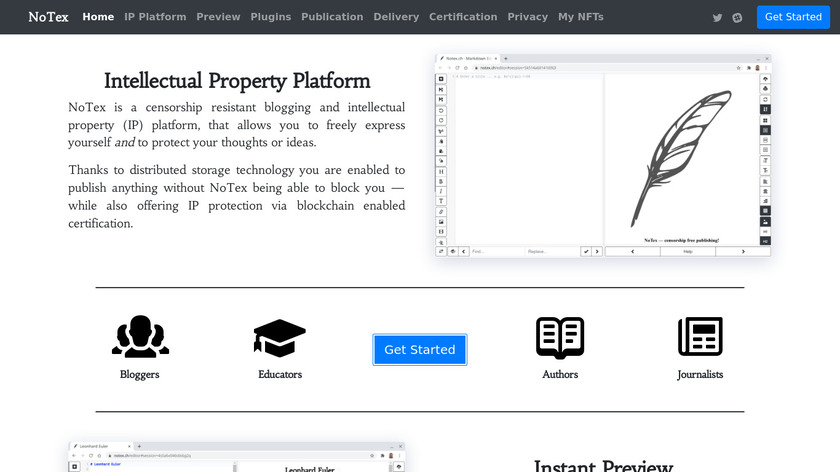The width and height of the screenshot is (840, 472).
Task: Click the centered Get Started button
Action: tap(420, 350)
